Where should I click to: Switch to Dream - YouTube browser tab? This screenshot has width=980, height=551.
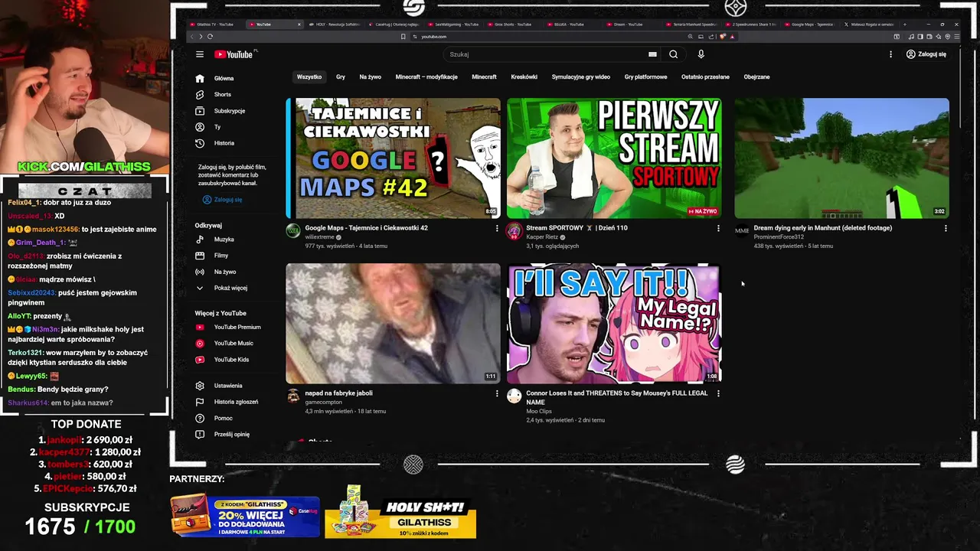(x=628, y=24)
